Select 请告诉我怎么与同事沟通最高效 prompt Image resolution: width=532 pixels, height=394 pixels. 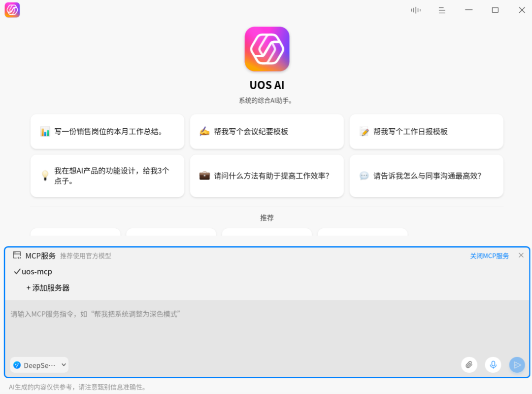(x=427, y=176)
